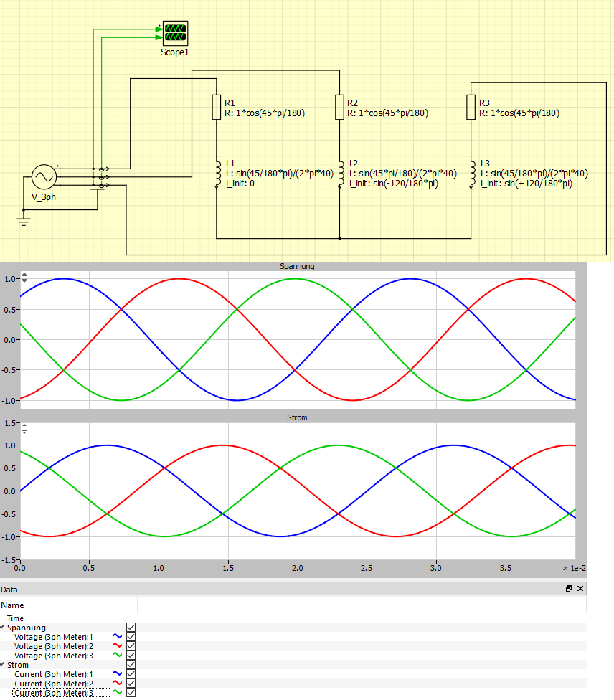The height and width of the screenshot is (700, 614).
Task: Toggle Current (3ph Meter):1 checkbox
Action: tap(131, 674)
